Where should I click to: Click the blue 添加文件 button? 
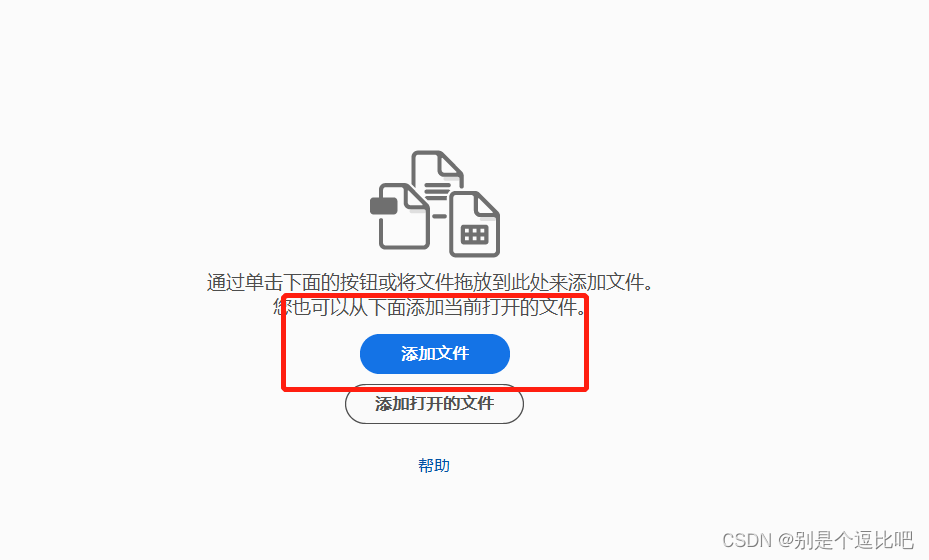pyautogui.click(x=435, y=354)
